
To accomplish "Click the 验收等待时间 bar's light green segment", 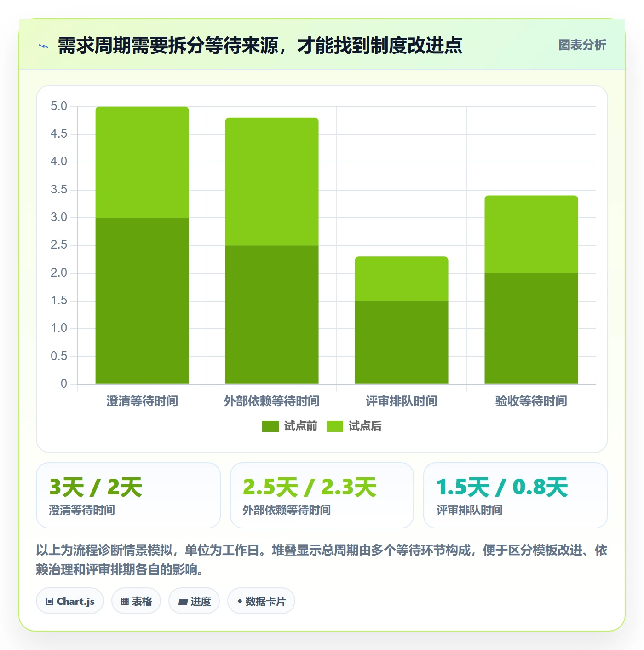I will tap(531, 234).
